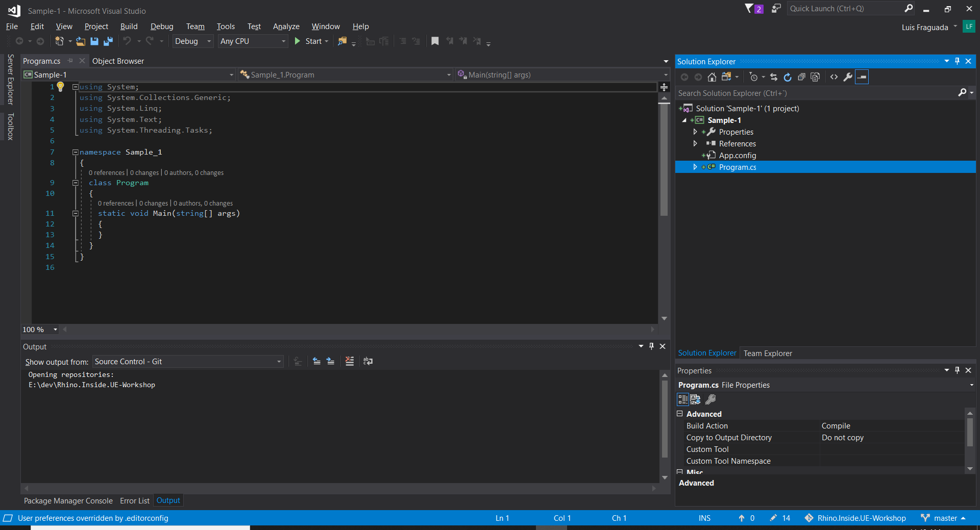Viewport: 980px width, 530px height.
Task: Pin the Program.cs tab
Action: [70, 61]
